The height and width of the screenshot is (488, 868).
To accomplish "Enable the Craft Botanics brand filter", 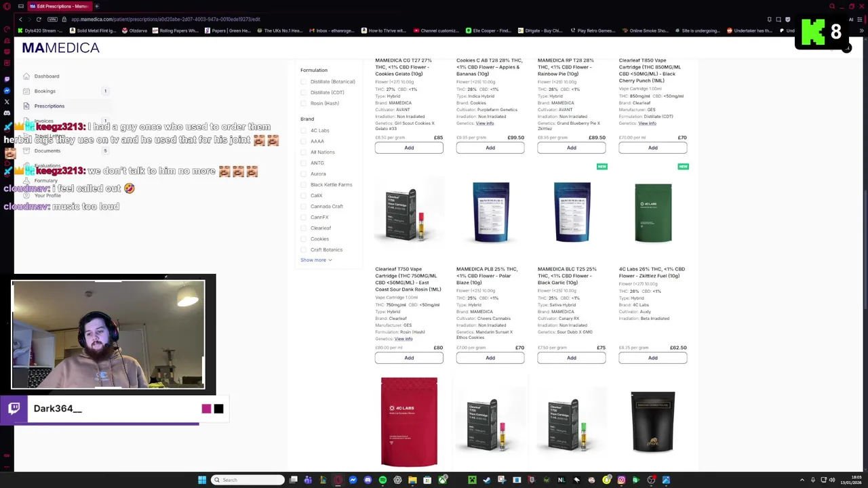I will [x=304, y=249].
